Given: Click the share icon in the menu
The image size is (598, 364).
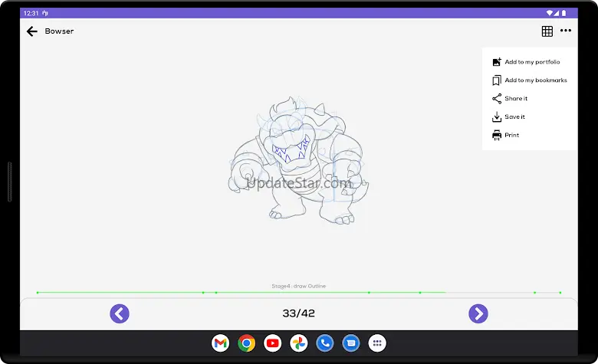Looking at the screenshot, I should tap(497, 99).
